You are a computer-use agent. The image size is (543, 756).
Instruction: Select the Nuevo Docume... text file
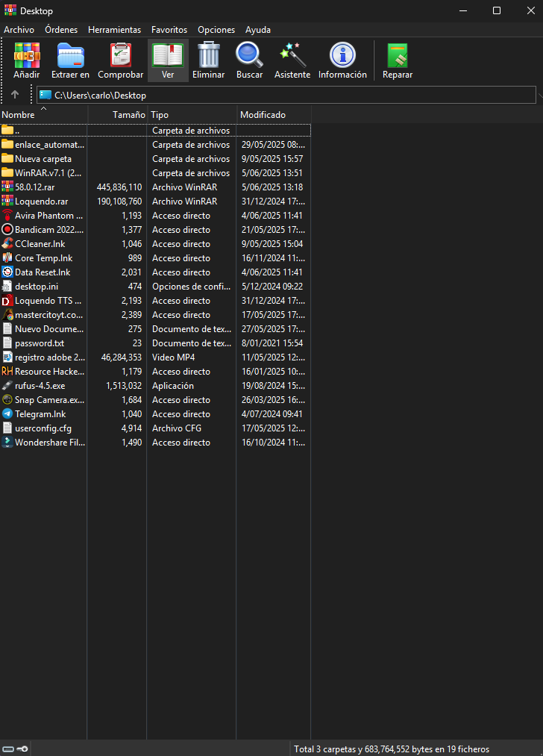pyautogui.click(x=155, y=329)
